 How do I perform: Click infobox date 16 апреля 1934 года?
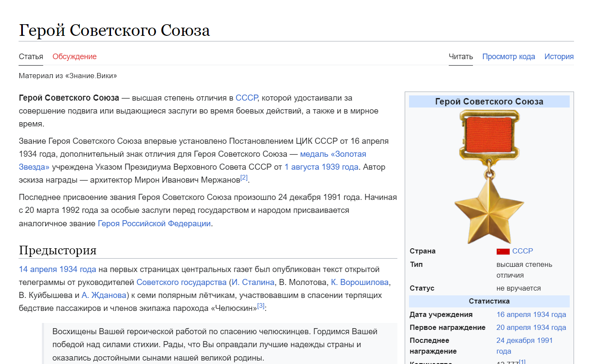tap(531, 314)
